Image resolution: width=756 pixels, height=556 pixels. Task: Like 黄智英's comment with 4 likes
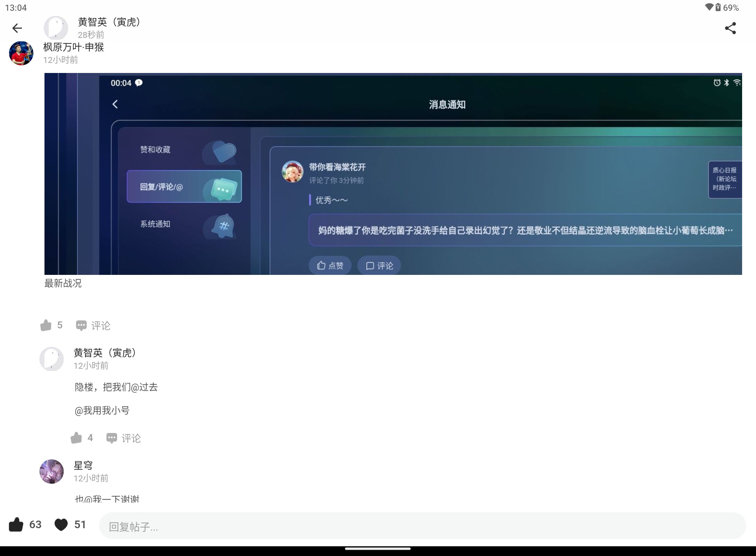[76, 438]
